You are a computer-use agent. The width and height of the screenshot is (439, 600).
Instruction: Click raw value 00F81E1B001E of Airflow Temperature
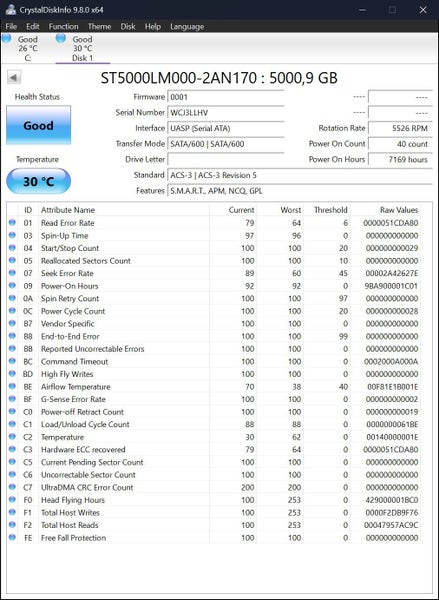click(393, 386)
